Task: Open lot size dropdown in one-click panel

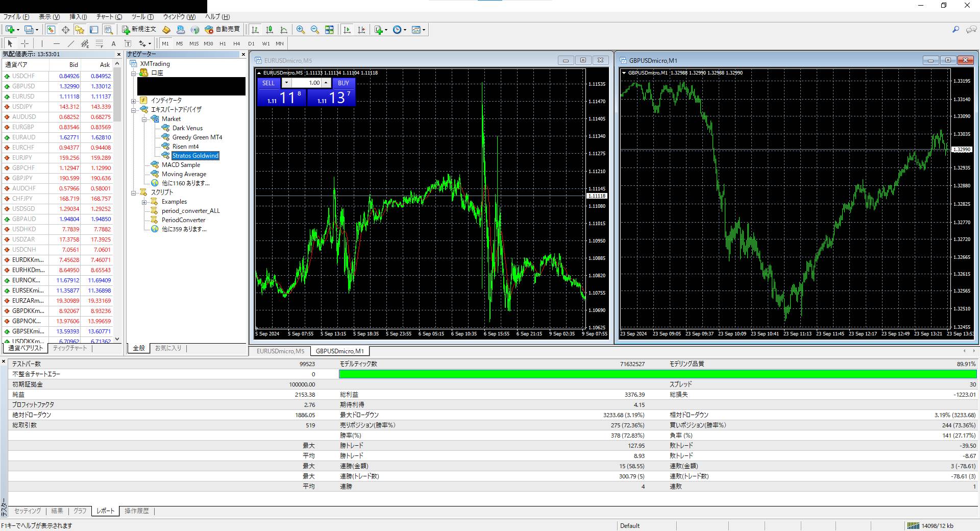Action: point(286,83)
